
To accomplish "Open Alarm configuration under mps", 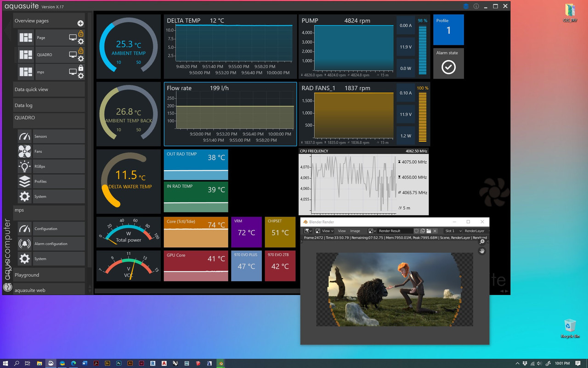I will point(51,244).
